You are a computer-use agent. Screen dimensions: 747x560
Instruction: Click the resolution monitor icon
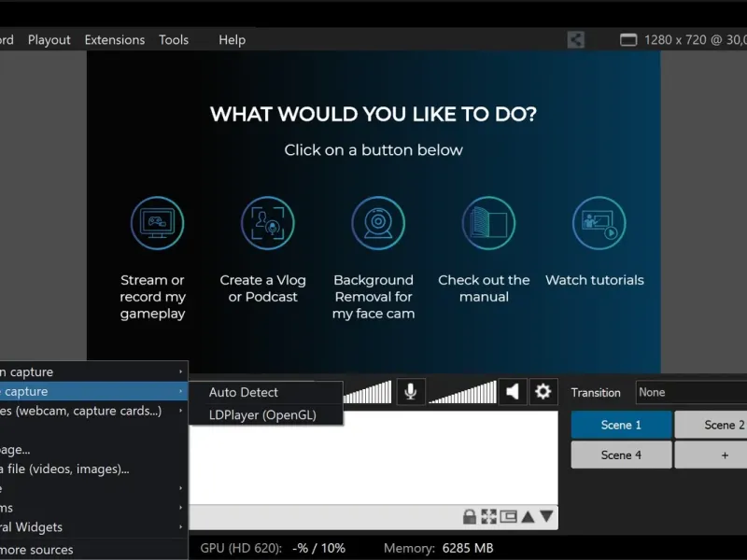[x=628, y=39]
